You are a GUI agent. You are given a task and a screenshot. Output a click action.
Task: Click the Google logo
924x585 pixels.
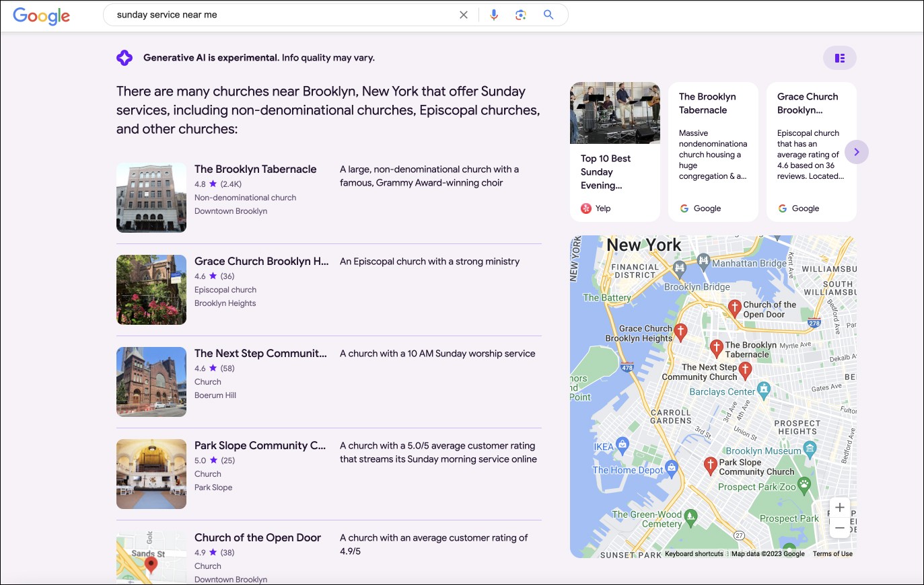click(41, 15)
